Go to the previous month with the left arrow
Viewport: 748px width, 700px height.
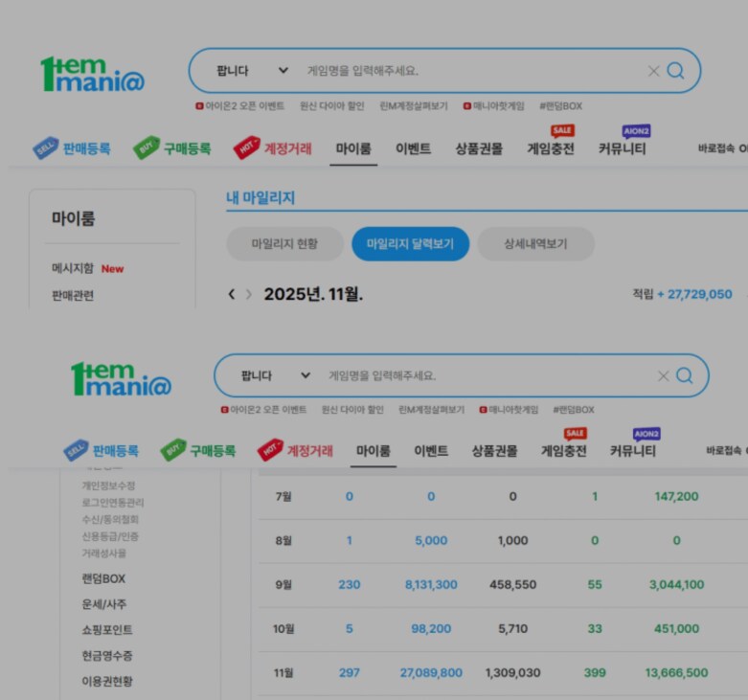tap(231, 295)
